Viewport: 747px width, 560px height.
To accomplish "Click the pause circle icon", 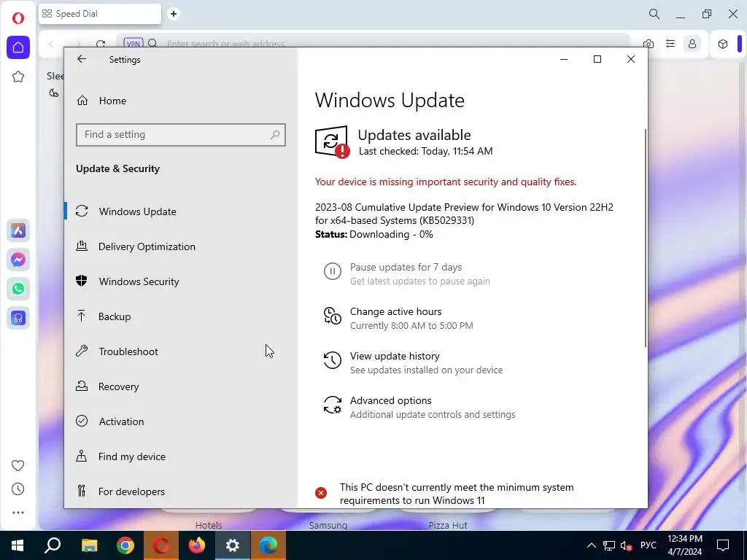I will point(333,271).
